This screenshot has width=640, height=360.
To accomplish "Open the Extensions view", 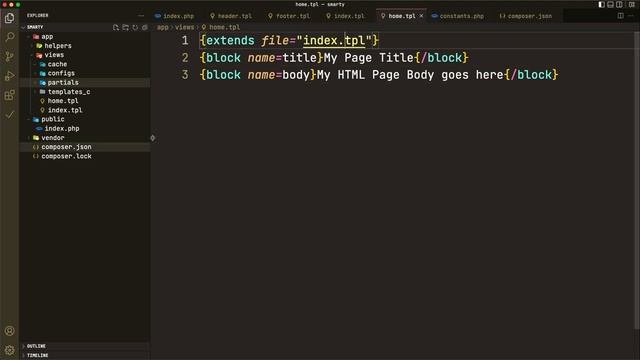I will click(9, 95).
